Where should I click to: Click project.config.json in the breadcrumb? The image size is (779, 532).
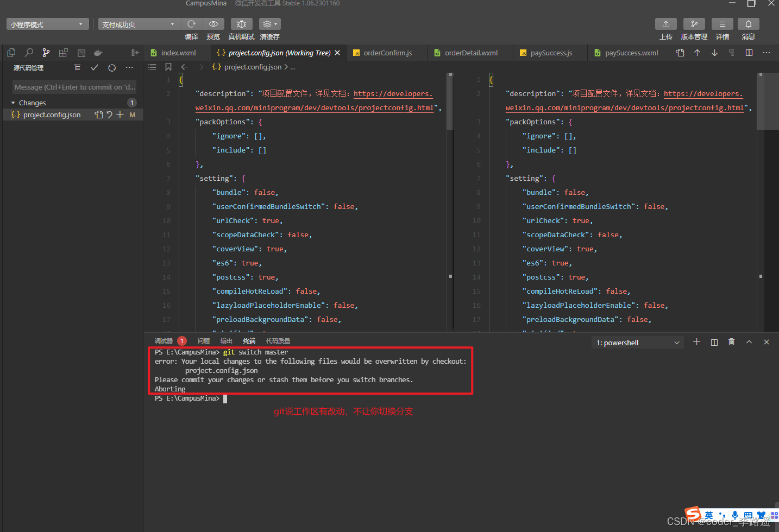click(x=253, y=67)
